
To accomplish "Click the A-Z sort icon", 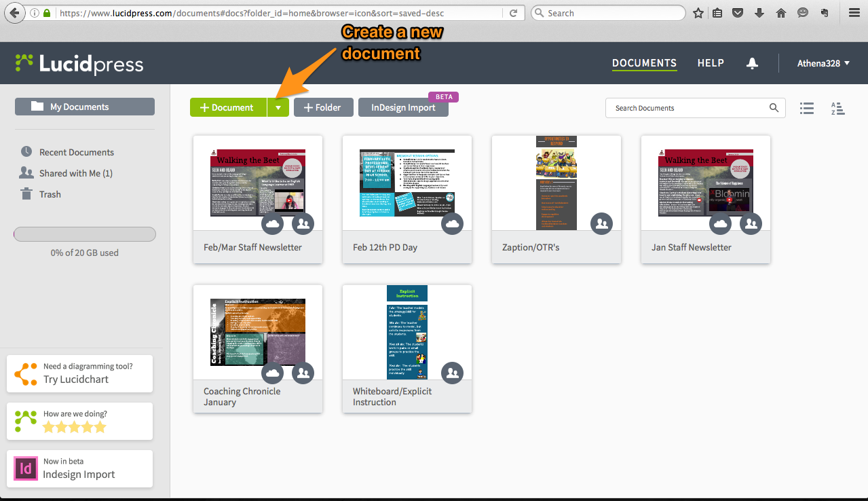I will click(837, 108).
